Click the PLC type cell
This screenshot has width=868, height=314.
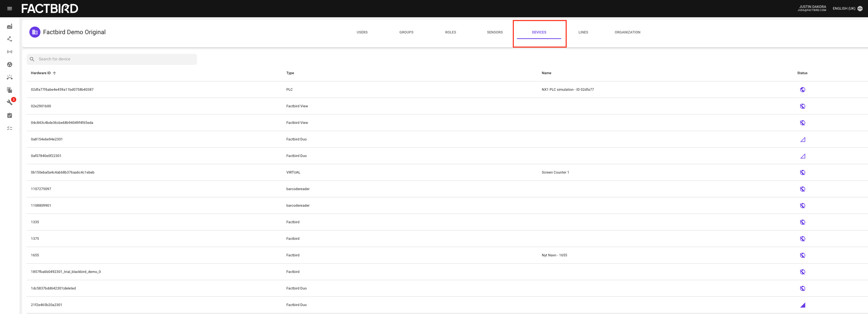[x=290, y=90]
